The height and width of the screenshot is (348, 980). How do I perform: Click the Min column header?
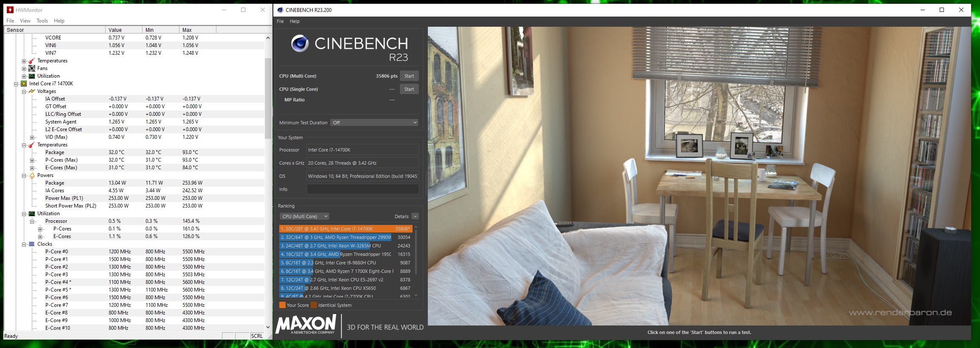(x=161, y=30)
